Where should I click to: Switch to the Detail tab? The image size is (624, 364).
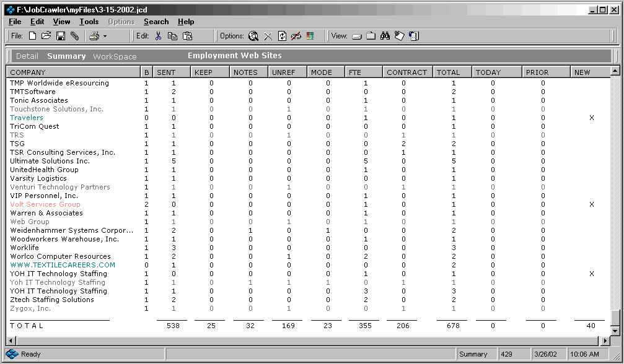click(27, 56)
